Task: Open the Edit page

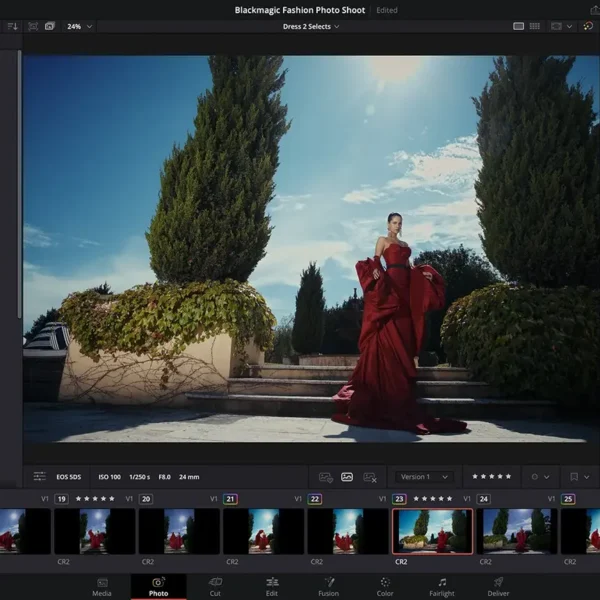Action: pos(272,586)
